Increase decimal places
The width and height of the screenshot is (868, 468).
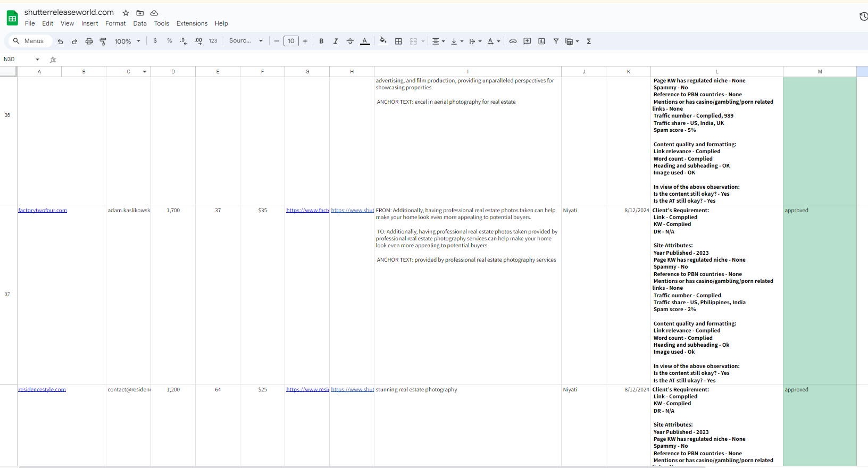click(198, 41)
